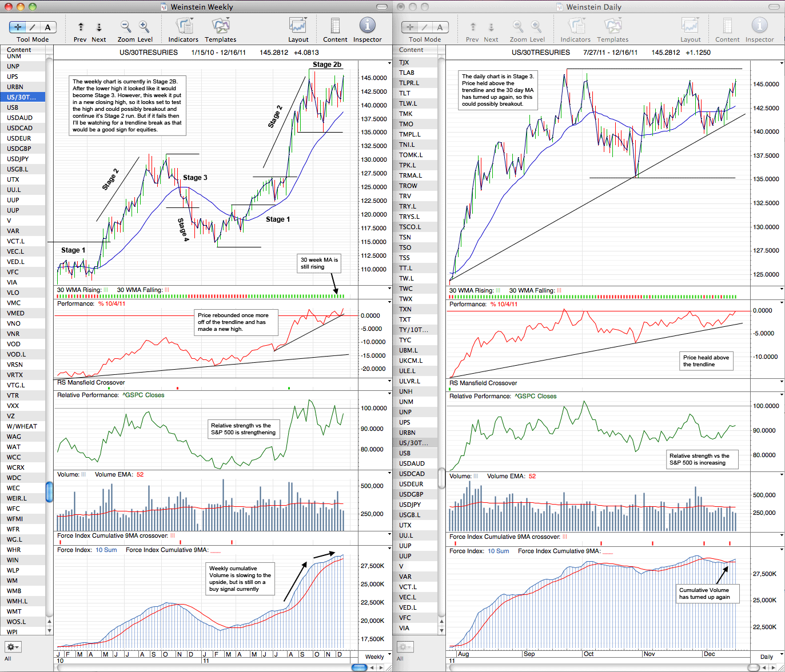Image resolution: width=785 pixels, height=672 pixels.
Task: Click Weekly chart scroll left arrow
Action: 373,667
